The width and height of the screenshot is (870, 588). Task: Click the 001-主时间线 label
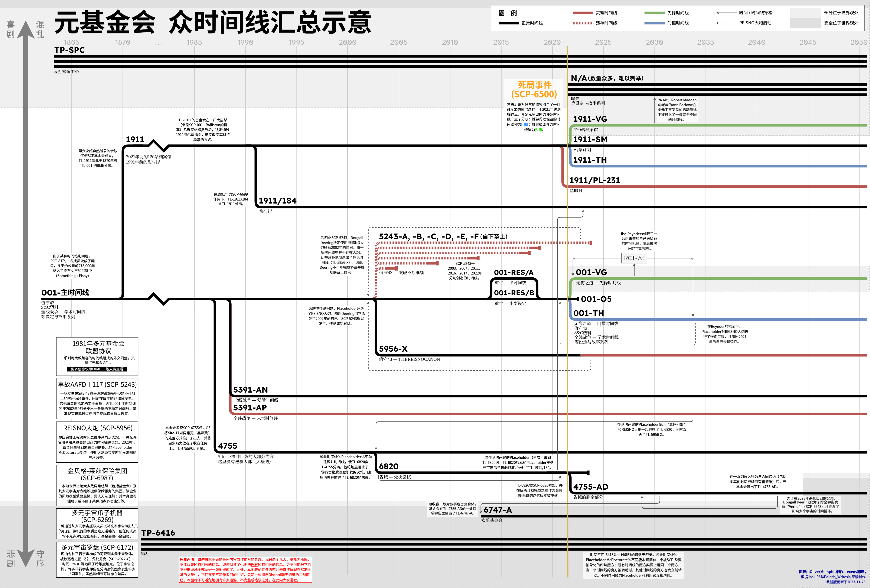click(65, 293)
